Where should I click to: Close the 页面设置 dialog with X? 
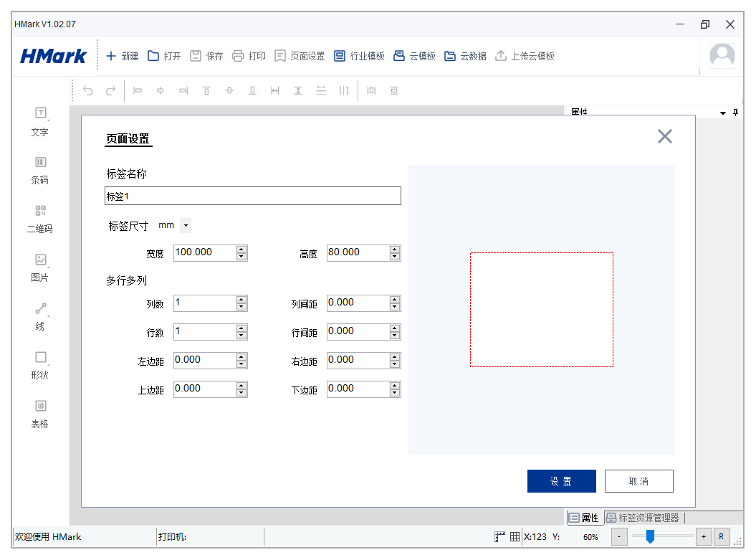(665, 136)
